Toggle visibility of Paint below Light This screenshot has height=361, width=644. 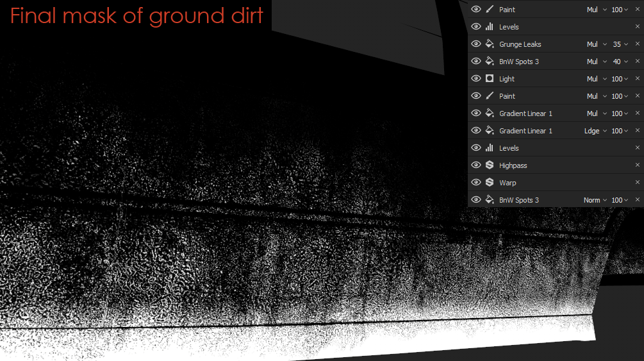475,96
